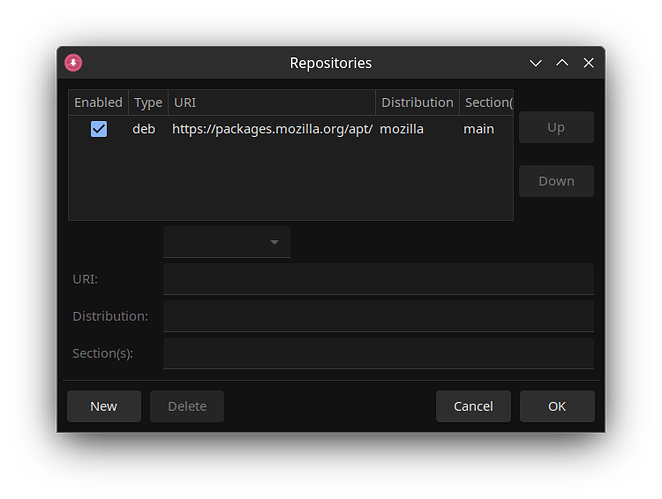Sort by the Enabled column header
The image size is (662, 499).
98,102
